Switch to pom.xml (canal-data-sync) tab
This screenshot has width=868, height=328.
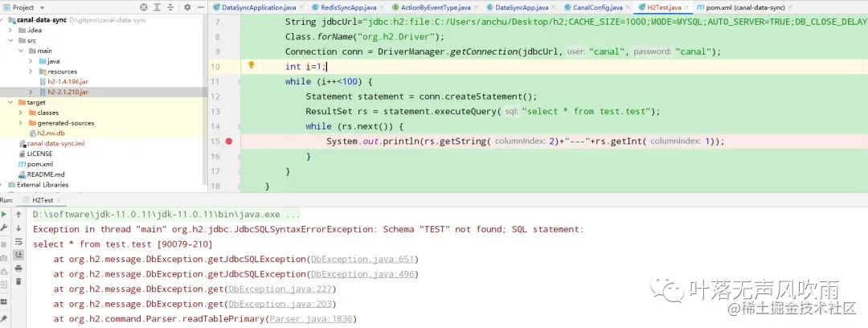coord(746,7)
